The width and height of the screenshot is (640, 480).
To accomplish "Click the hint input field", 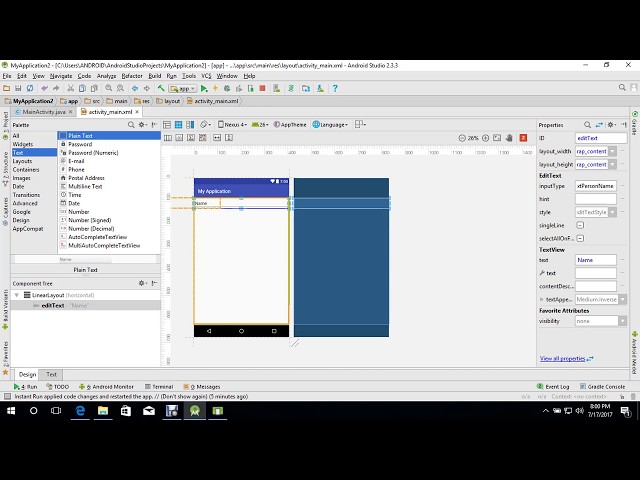I will click(x=596, y=199).
